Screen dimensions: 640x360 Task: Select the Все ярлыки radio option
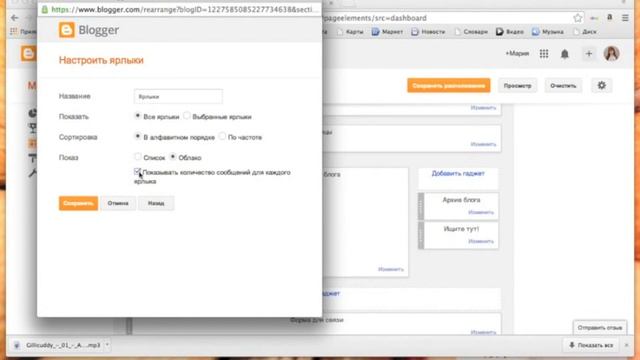tap(138, 116)
